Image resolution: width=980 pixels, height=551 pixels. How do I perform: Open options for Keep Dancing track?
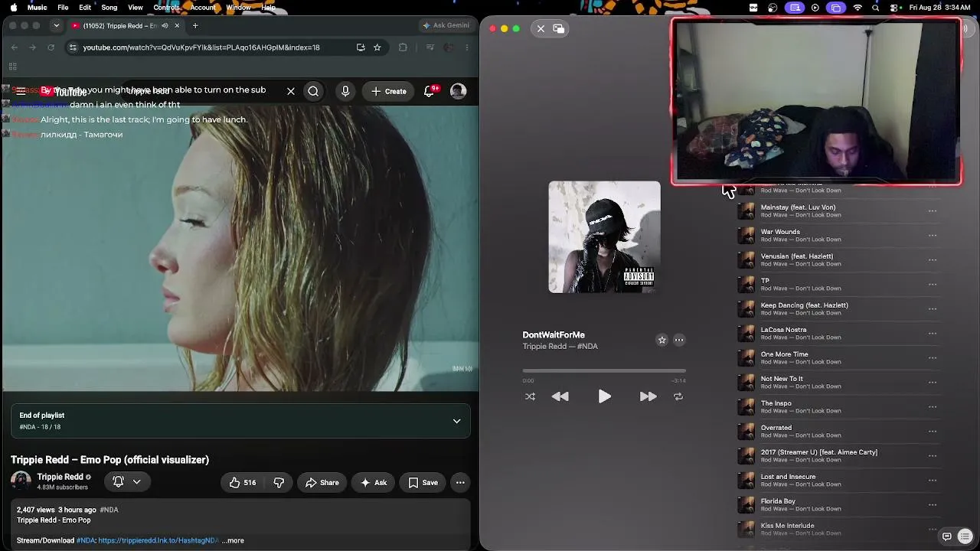click(x=933, y=309)
